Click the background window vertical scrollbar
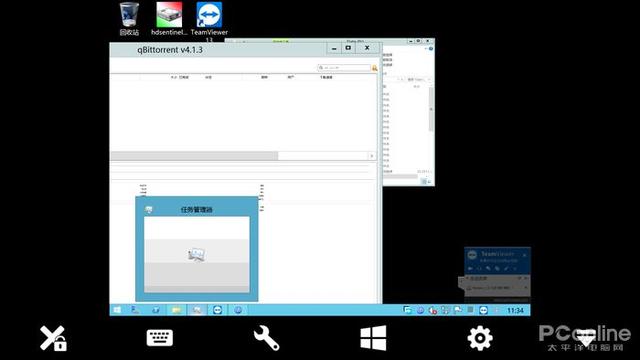This screenshot has height=360, width=640. (x=431, y=109)
